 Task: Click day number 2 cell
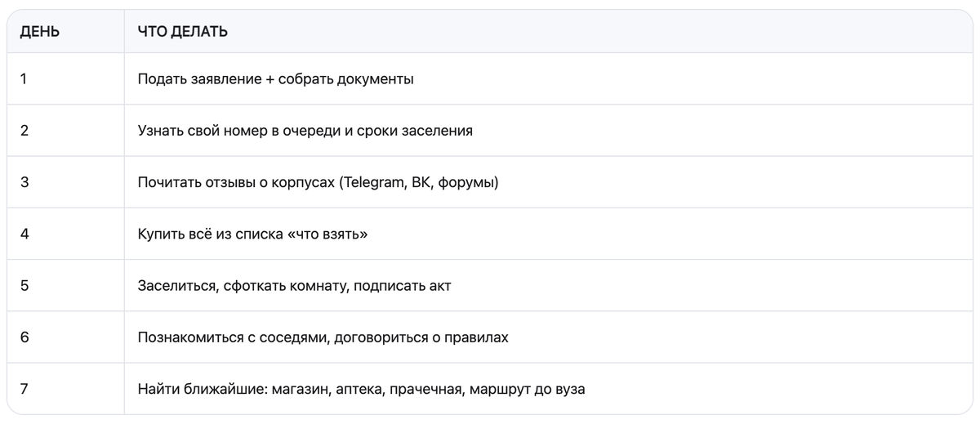24,131
